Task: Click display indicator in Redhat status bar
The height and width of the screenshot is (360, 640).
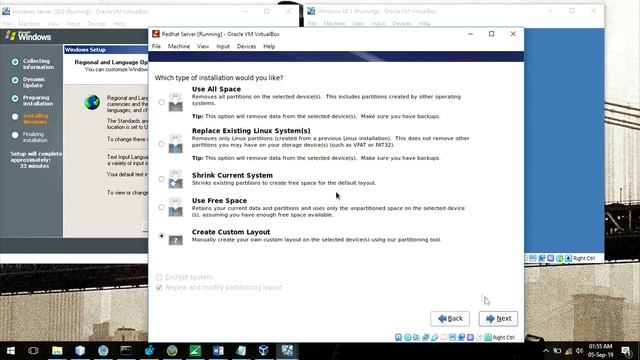Action: tap(453, 337)
